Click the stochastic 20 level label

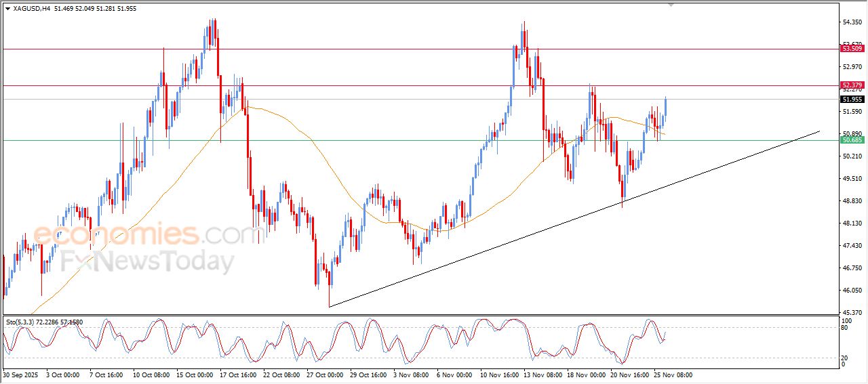(845, 358)
